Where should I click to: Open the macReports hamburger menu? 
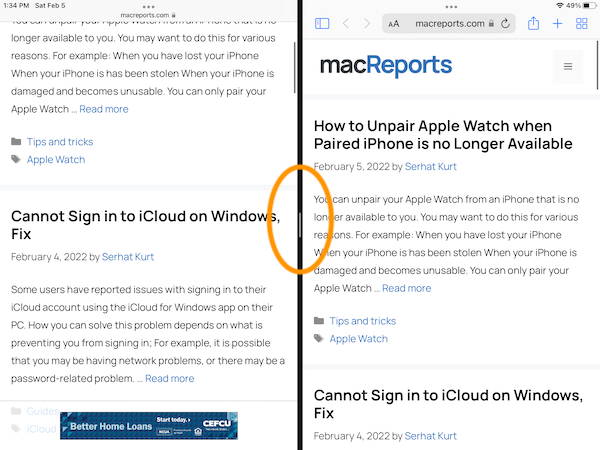click(x=568, y=67)
